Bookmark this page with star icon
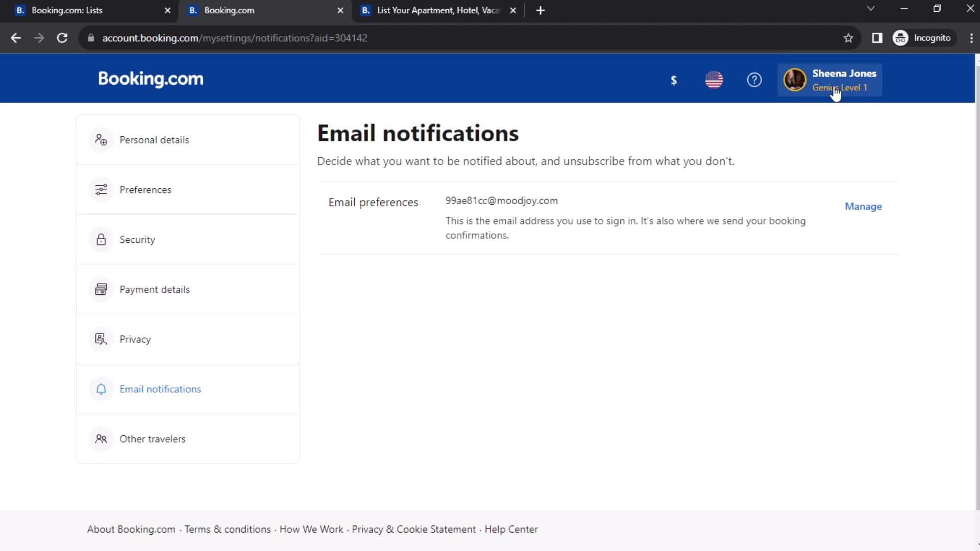The width and height of the screenshot is (980, 551). [848, 38]
